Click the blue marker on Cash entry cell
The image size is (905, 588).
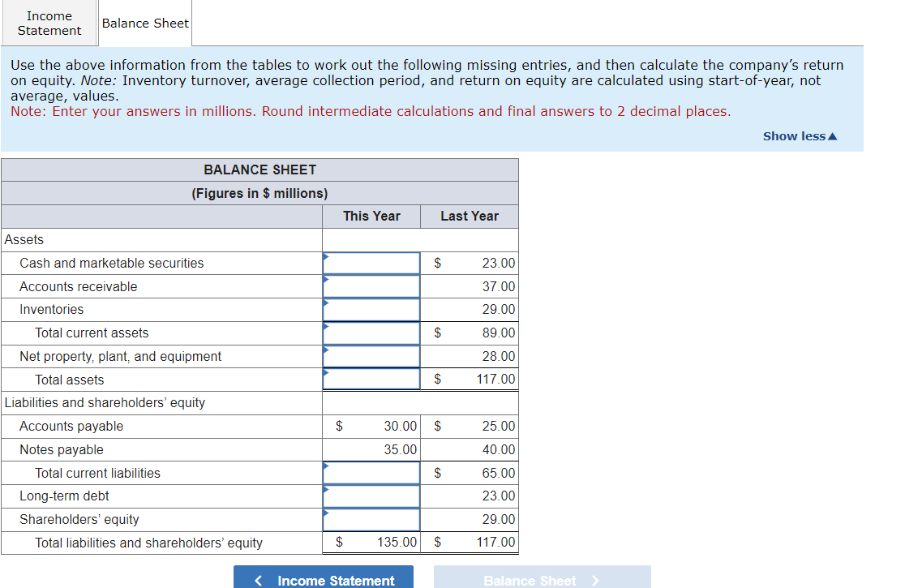[x=327, y=257]
